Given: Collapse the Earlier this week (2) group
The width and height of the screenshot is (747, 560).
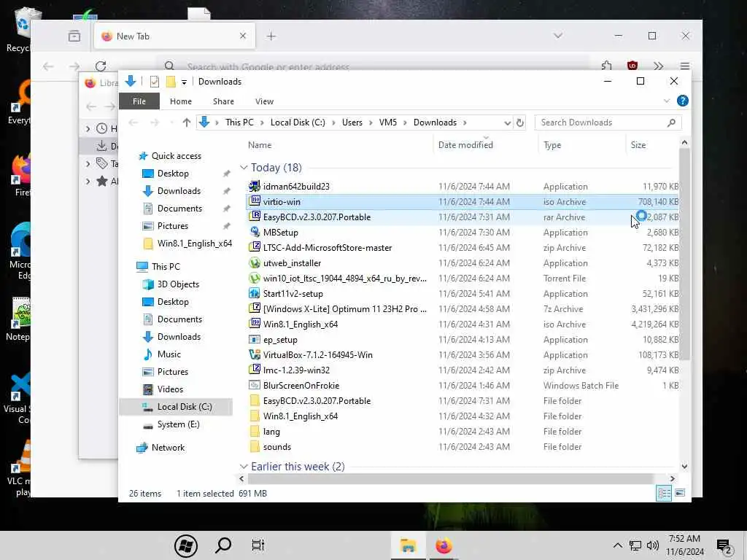Looking at the screenshot, I should coord(244,466).
